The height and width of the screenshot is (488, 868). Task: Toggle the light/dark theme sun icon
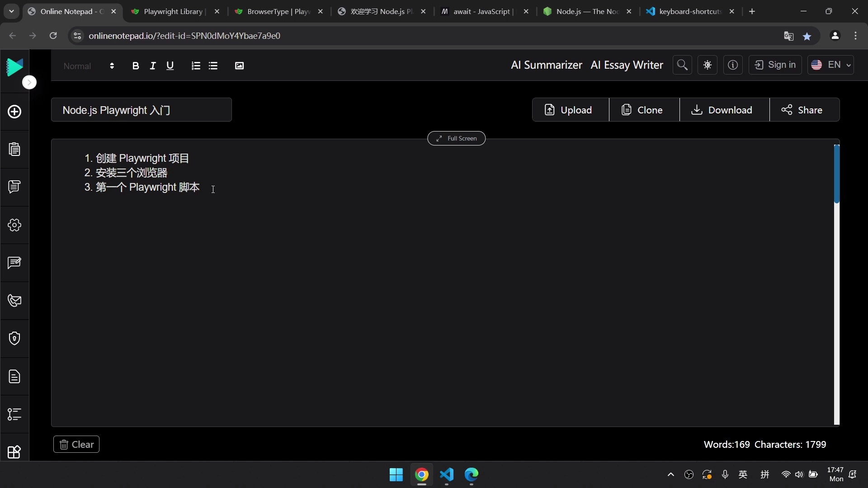708,65
